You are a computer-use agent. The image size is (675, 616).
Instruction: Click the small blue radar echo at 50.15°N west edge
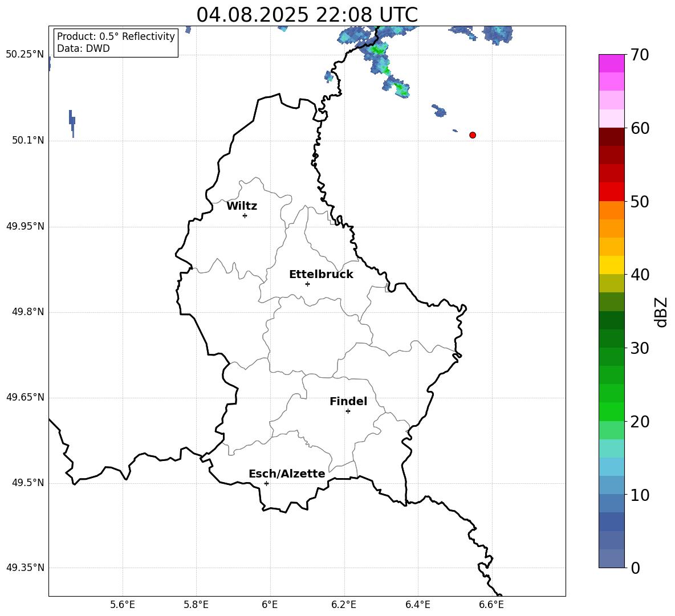point(72,124)
